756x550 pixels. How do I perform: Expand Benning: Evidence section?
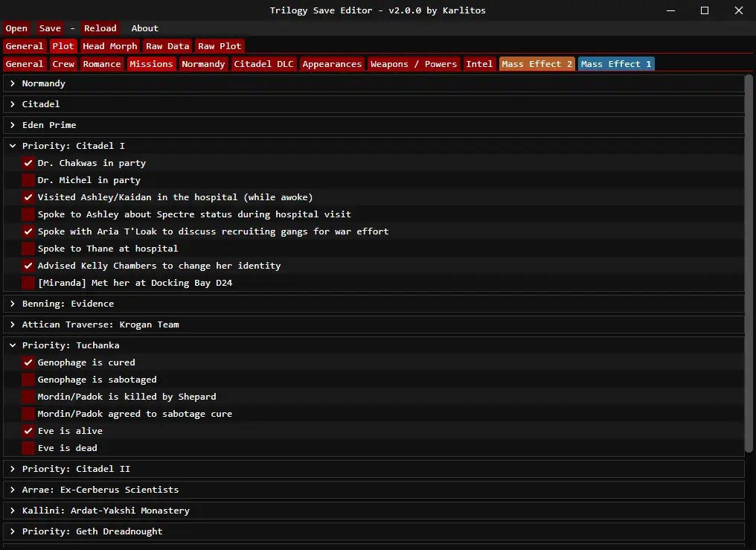pyautogui.click(x=374, y=304)
